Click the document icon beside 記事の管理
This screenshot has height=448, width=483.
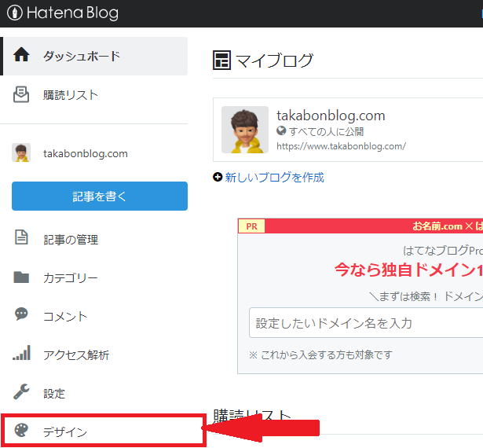point(21,237)
